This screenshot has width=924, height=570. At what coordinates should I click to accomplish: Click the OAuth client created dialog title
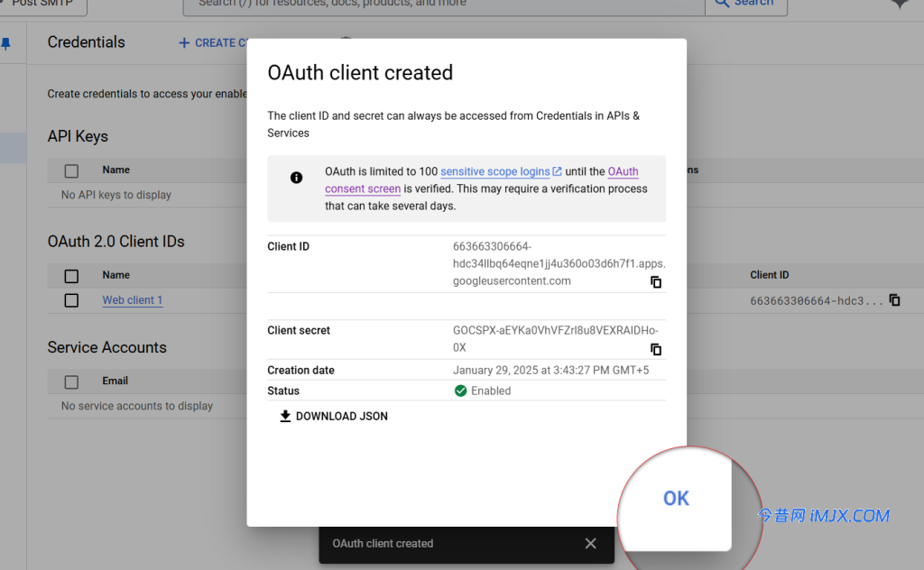360,72
